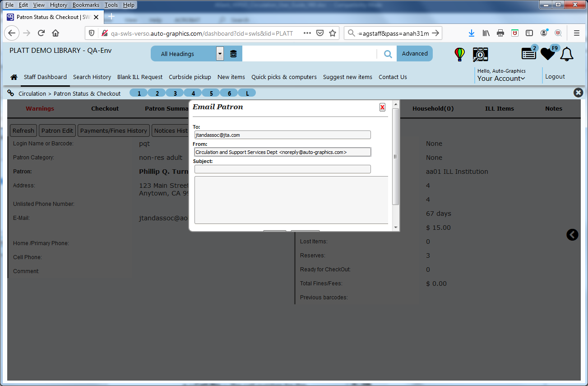Open Quick picks & computers
Screen dimensions: 588x386
pos(284,77)
